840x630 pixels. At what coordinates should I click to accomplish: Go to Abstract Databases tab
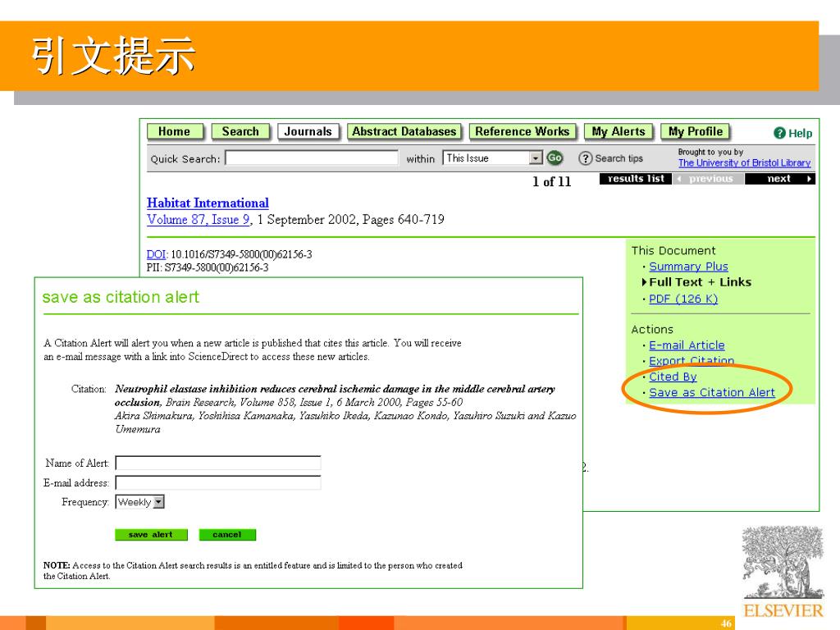(404, 132)
